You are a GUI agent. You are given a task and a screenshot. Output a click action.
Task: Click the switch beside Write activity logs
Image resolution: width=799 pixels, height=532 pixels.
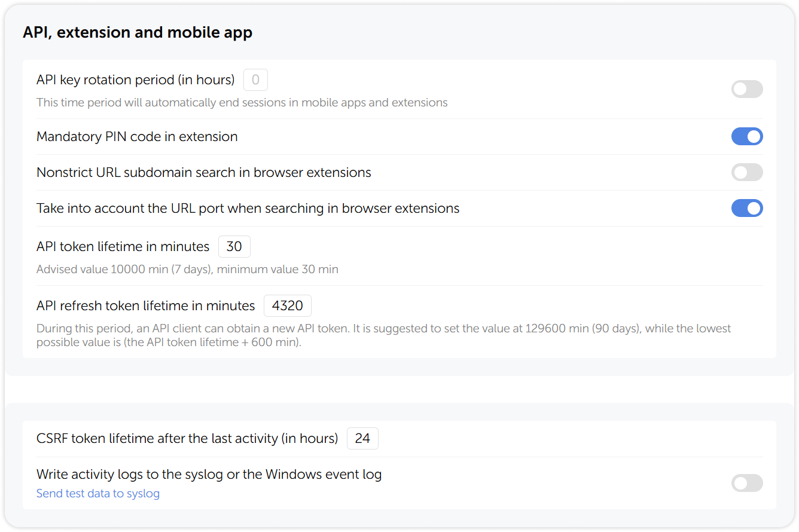click(x=747, y=483)
